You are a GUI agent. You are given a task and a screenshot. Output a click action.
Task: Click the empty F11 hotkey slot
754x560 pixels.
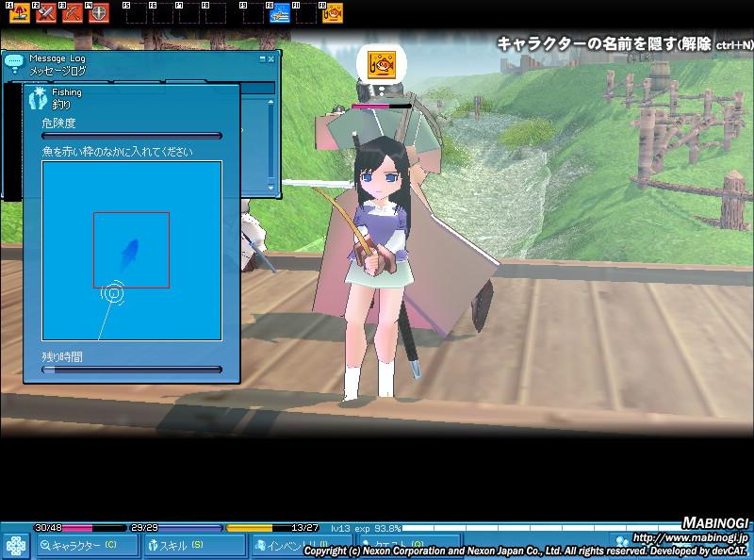[x=306, y=13]
